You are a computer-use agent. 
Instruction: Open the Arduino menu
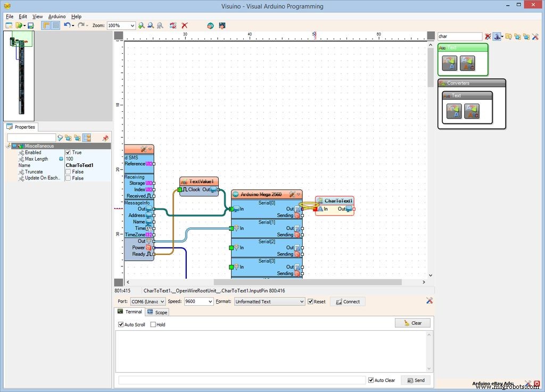(x=57, y=16)
